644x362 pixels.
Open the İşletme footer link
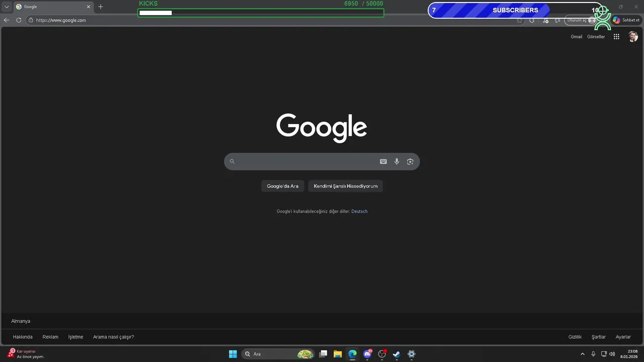(75, 337)
